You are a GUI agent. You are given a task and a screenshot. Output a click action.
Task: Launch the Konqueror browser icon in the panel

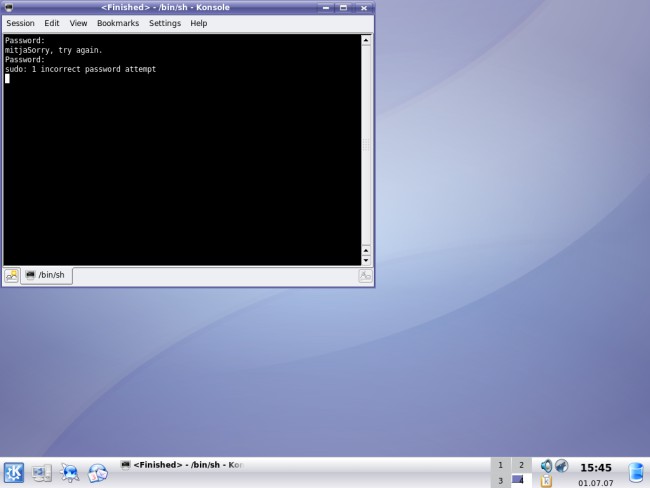pyautogui.click(x=69, y=473)
